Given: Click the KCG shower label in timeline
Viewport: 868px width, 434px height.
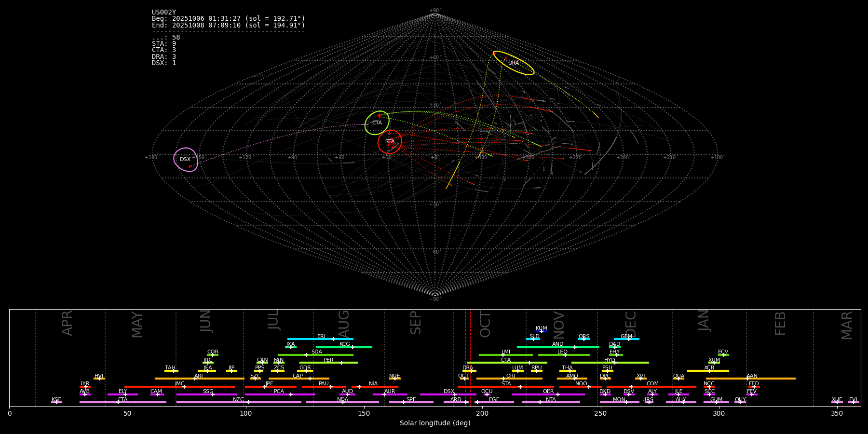Looking at the screenshot, I should tap(345, 344).
